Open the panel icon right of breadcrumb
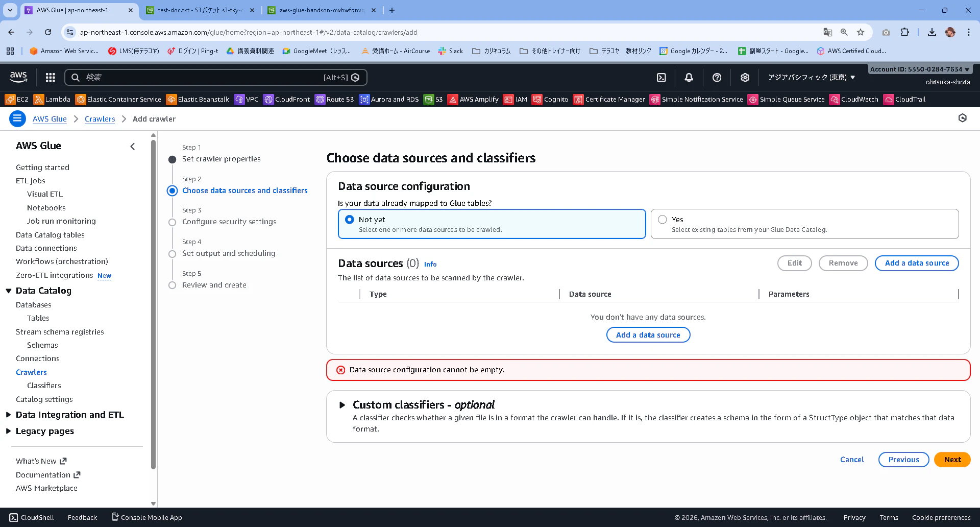The image size is (980, 527). 962,118
